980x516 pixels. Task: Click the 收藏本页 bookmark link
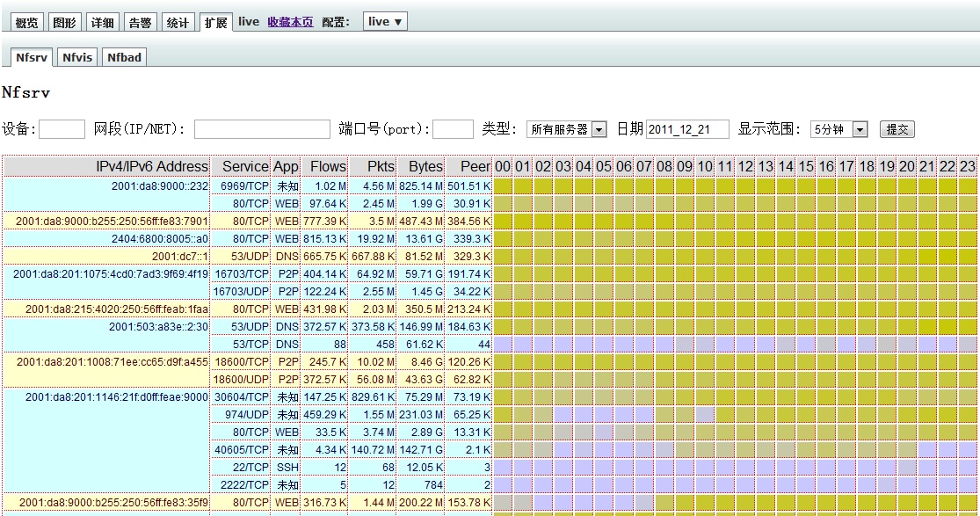pos(291,22)
